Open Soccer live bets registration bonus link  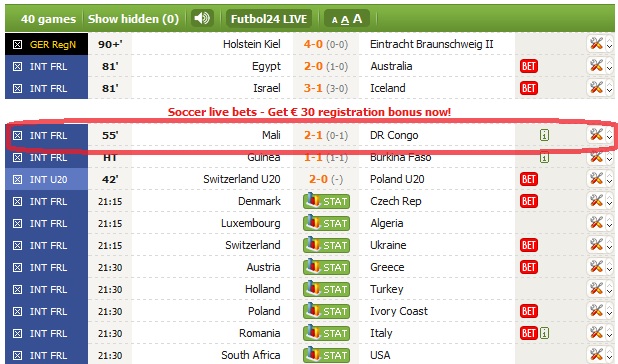point(309,112)
